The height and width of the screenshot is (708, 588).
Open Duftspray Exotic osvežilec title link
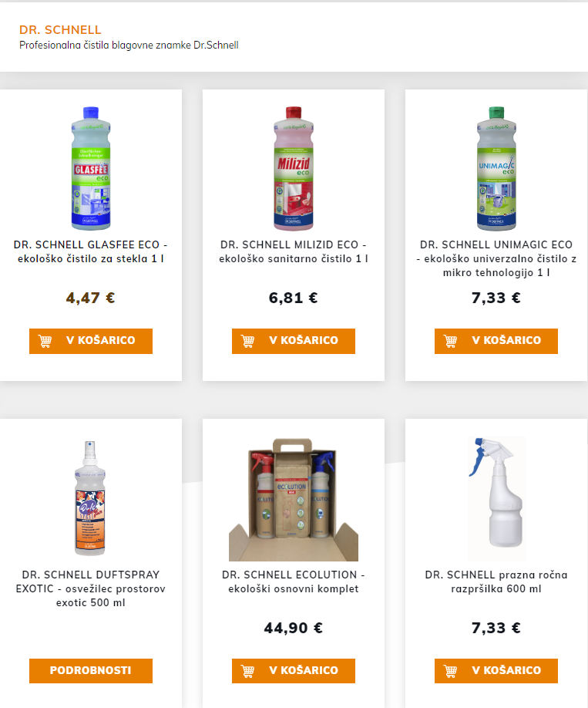(x=91, y=588)
